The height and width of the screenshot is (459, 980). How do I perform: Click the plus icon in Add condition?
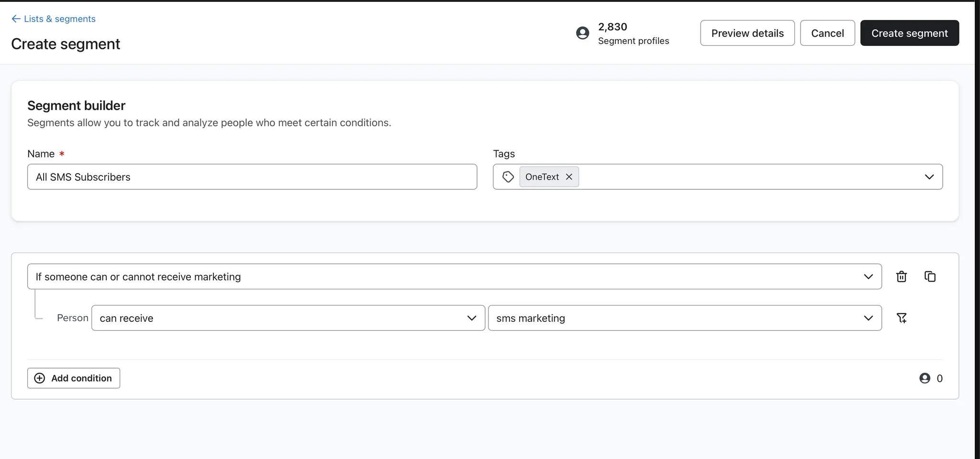(x=40, y=378)
